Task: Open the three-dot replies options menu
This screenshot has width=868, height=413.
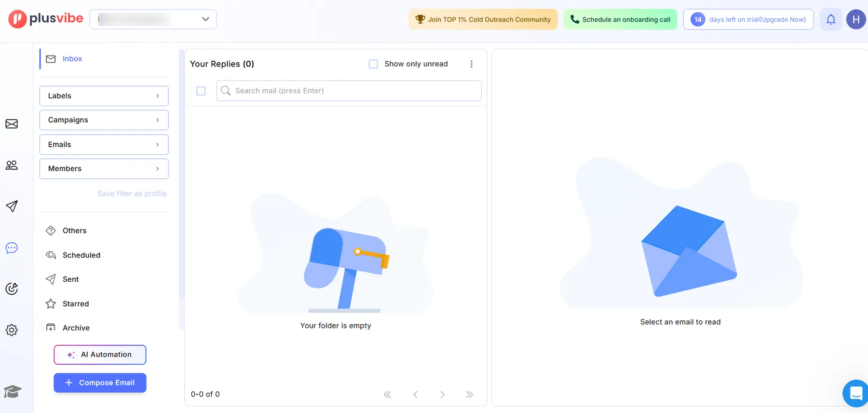Action: coord(472,64)
